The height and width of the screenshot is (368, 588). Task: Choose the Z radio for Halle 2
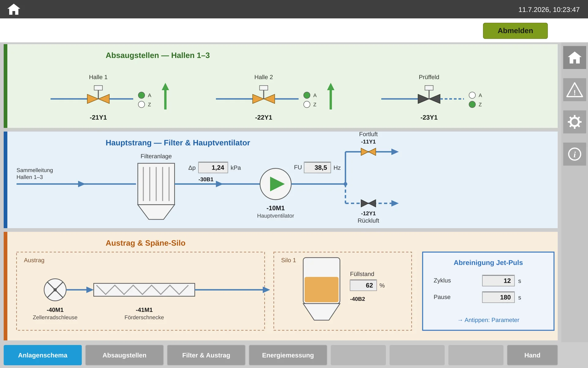(x=307, y=105)
